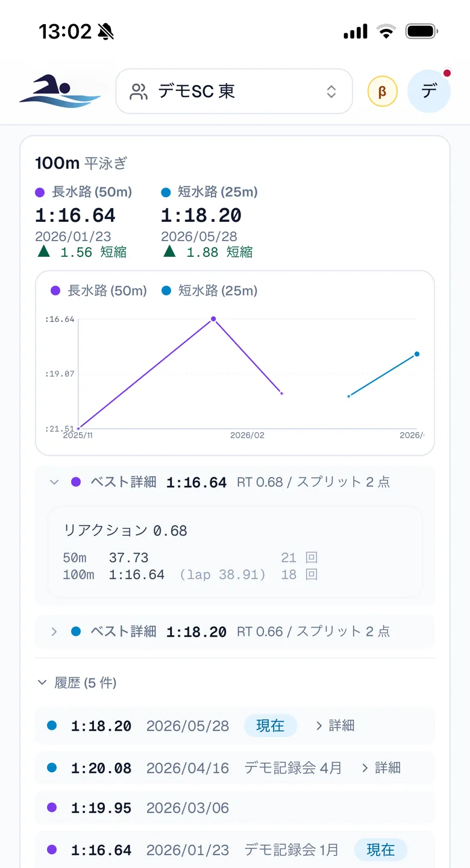470x868 pixels.
Task: Select the 1:19.95 history row
Action: point(235,808)
